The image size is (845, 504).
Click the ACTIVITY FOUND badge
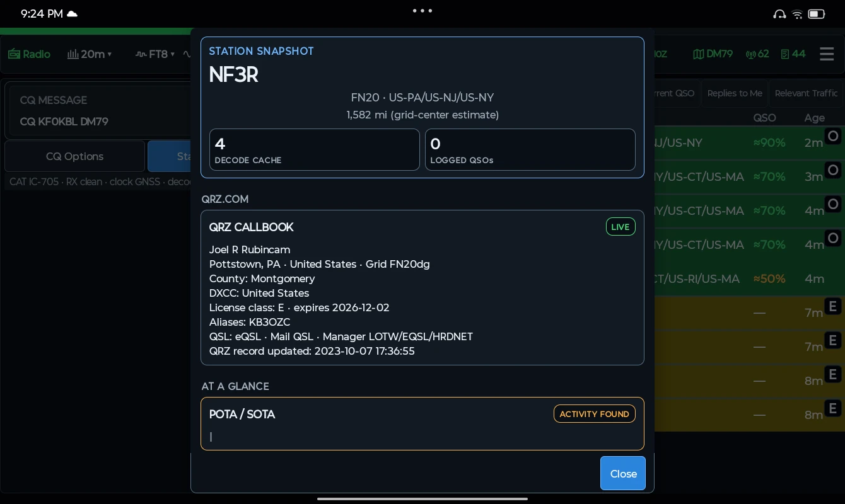(594, 414)
